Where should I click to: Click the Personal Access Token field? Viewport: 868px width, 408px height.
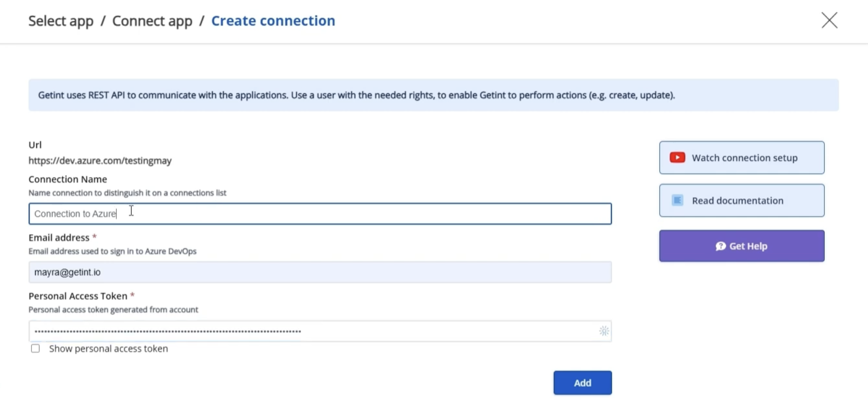320,331
